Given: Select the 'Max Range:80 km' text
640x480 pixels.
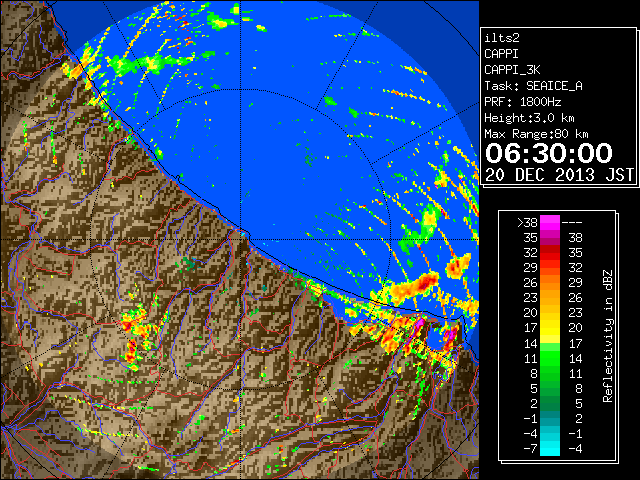Looking at the screenshot, I should [x=536, y=134].
